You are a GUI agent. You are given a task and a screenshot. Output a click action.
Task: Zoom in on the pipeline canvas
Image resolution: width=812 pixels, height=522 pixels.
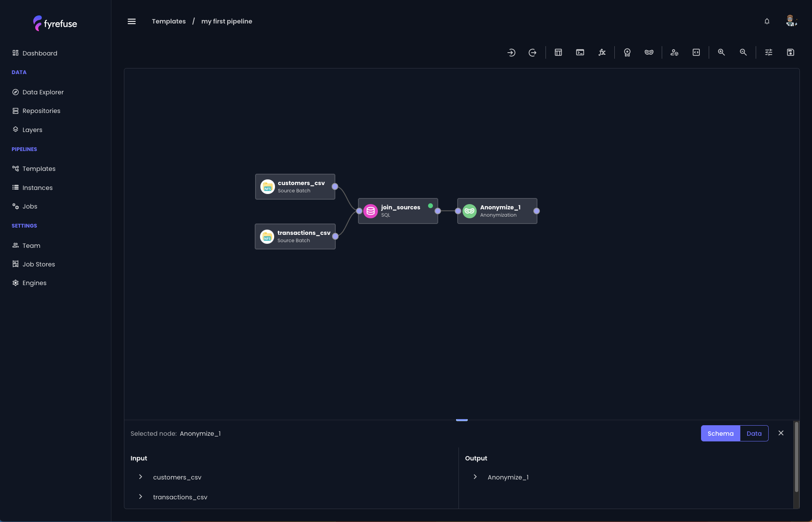pos(721,52)
